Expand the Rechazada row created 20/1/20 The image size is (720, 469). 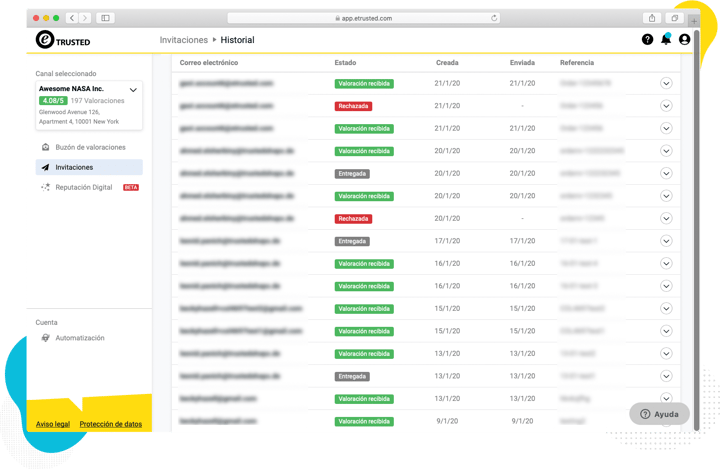(666, 218)
